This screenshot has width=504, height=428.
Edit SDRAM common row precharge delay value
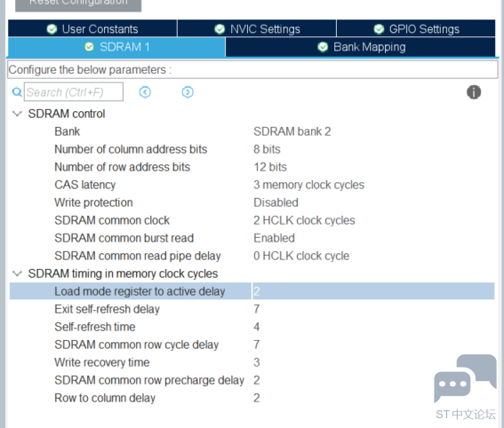[x=257, y=380]
